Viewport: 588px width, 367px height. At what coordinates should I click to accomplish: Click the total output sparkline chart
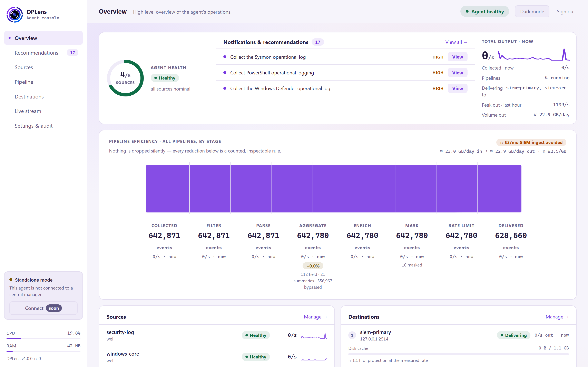533,55
